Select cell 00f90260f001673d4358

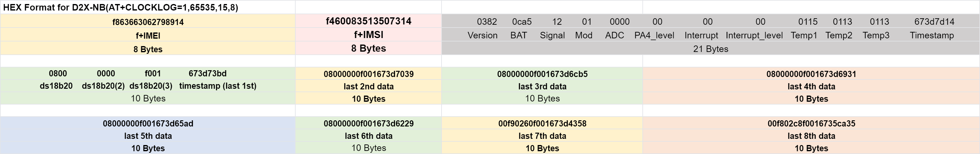tap(542, 123)
